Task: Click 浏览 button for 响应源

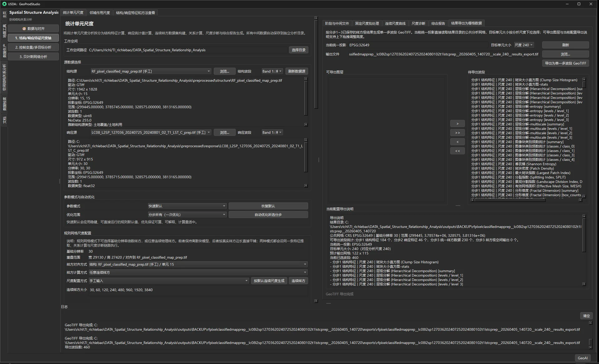Action: (224, 132)
